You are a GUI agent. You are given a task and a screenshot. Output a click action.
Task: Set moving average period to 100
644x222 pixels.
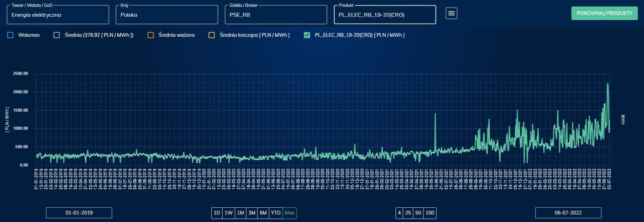[x=430, y=213]
